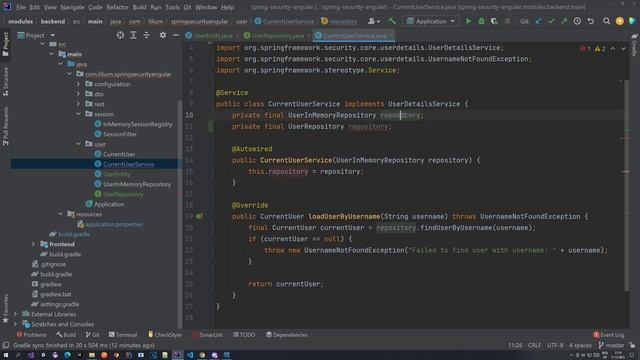Open Dependencies tool window
Image resolution: width=640 pixels, height=360 pixels.
coord(287,335)
